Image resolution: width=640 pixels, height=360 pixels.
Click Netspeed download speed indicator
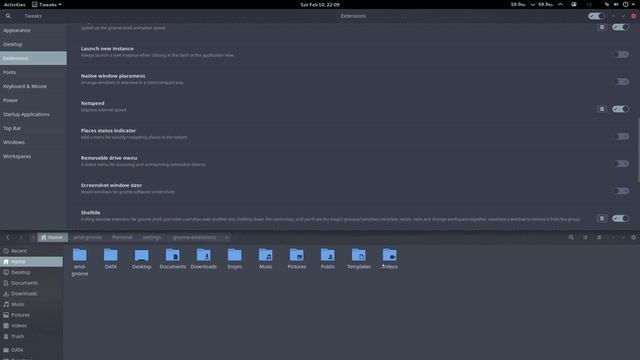[x=523, y=4]
